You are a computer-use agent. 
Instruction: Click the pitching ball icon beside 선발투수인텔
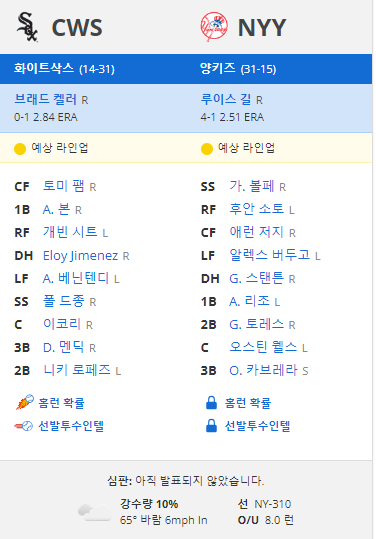pos(23,426)
